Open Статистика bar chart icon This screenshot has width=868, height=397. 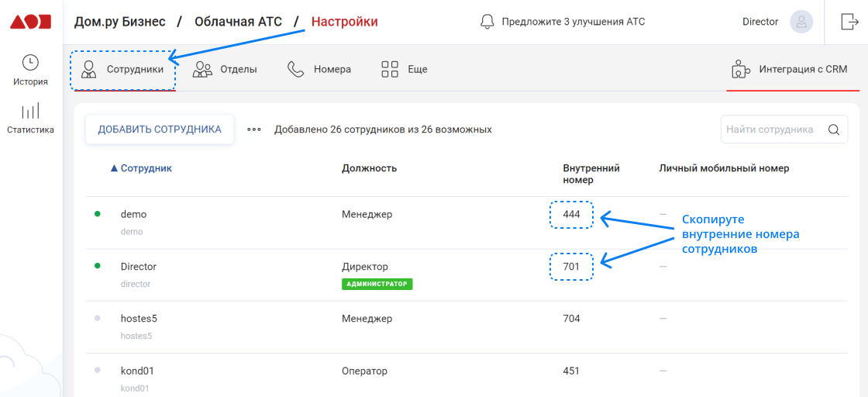tap(30, 112)
